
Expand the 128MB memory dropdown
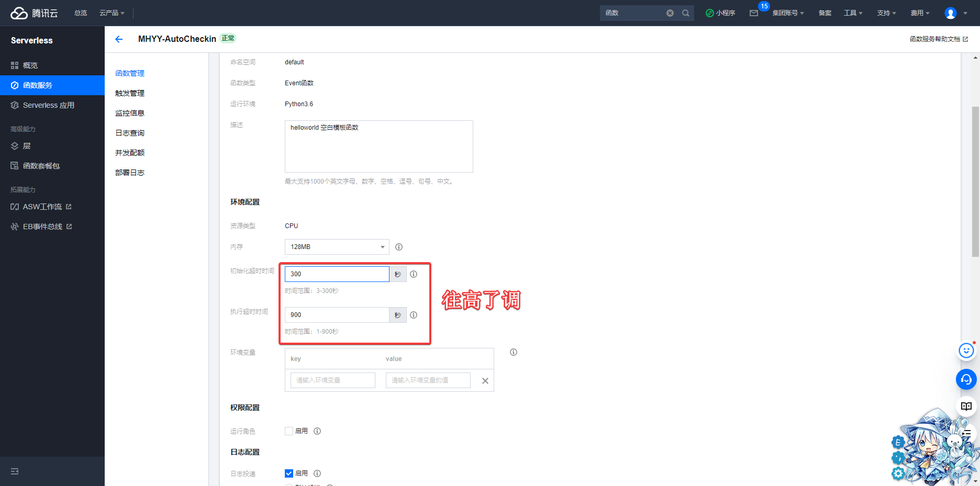(337, 247)
